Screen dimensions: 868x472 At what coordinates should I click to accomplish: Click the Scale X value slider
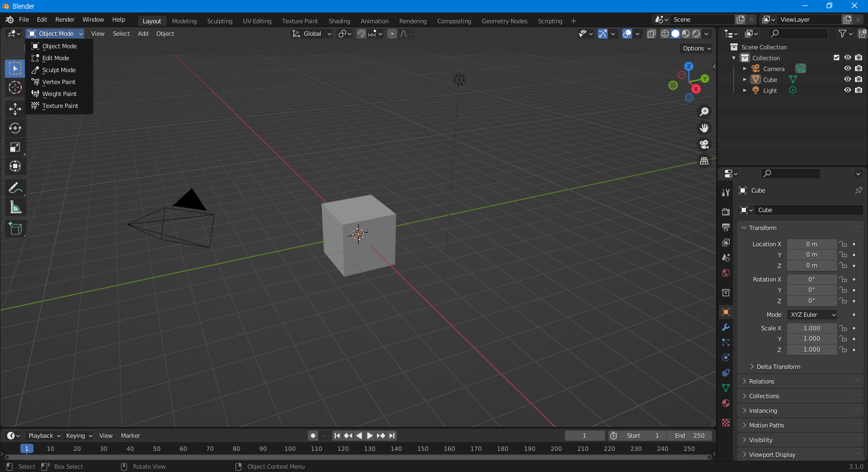click(x=812, y=328)
